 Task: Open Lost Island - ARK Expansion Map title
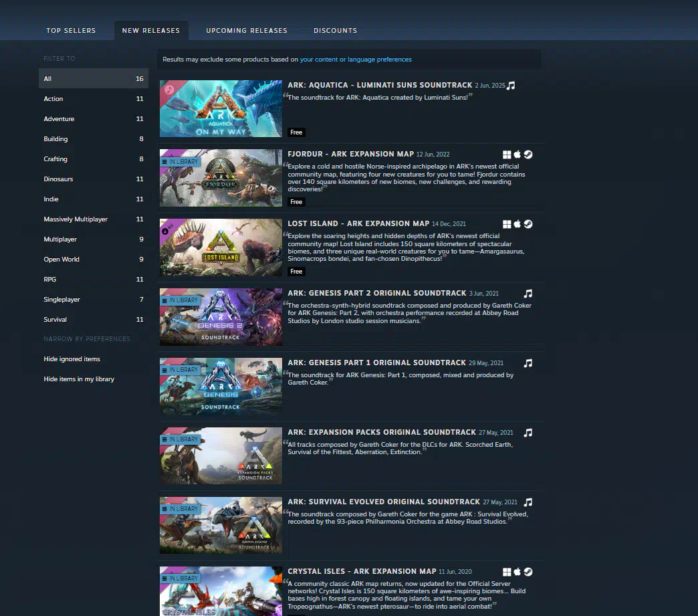(x=358, y=223)
